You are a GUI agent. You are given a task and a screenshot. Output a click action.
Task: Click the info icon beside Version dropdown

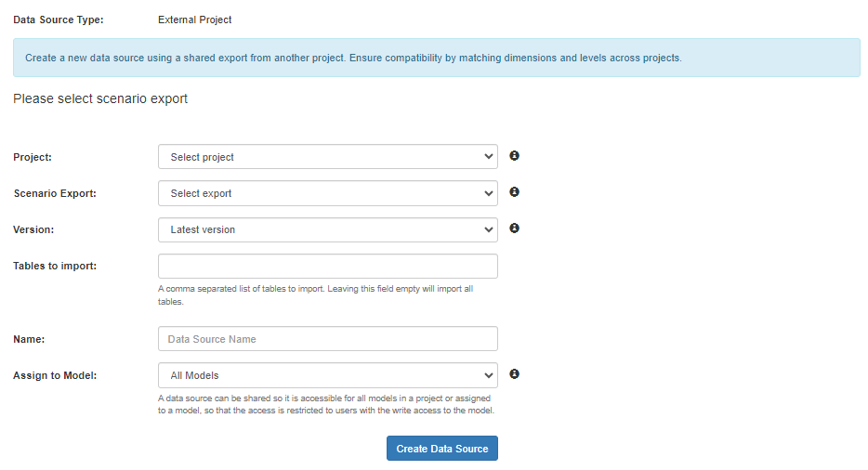[515, 228]
